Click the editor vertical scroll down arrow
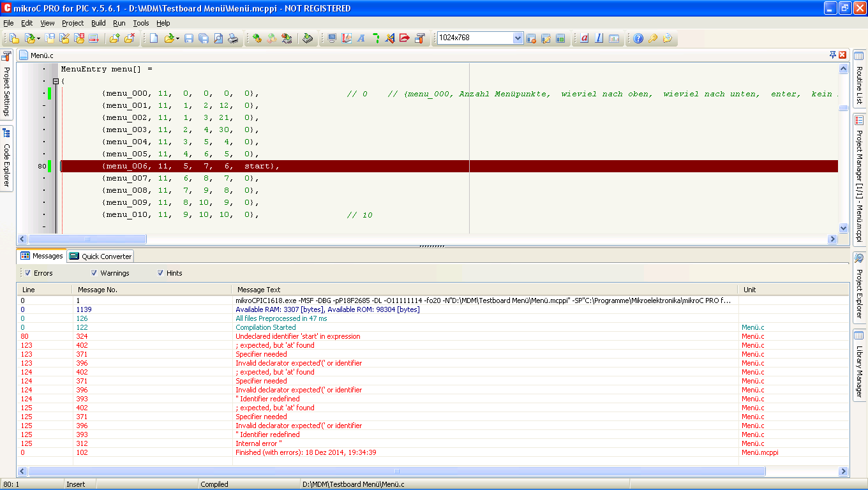Viewport: 868px width, 490px height. click(x=843, y=228)
